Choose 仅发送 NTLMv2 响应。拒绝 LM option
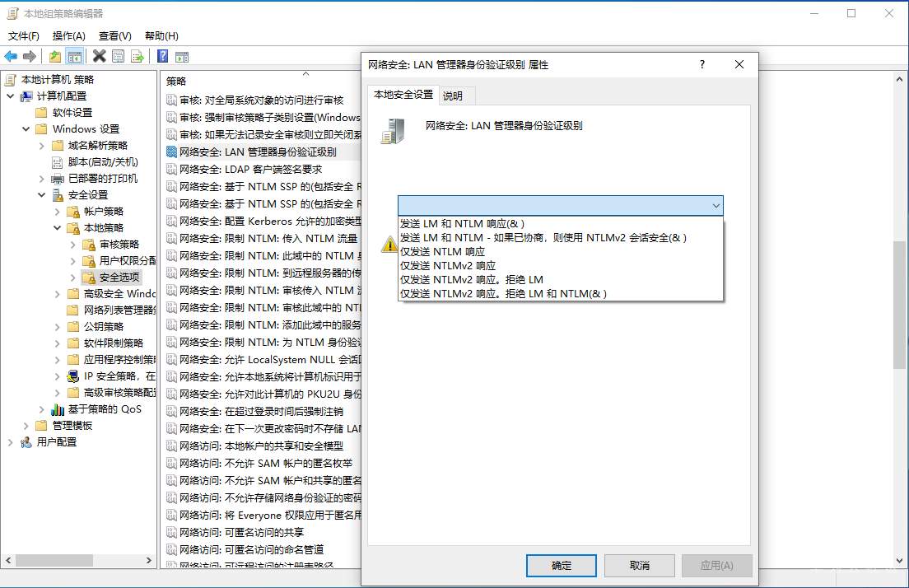Viewport: 909px width, 588px height. pyautogui.click(x=561, y=279)
